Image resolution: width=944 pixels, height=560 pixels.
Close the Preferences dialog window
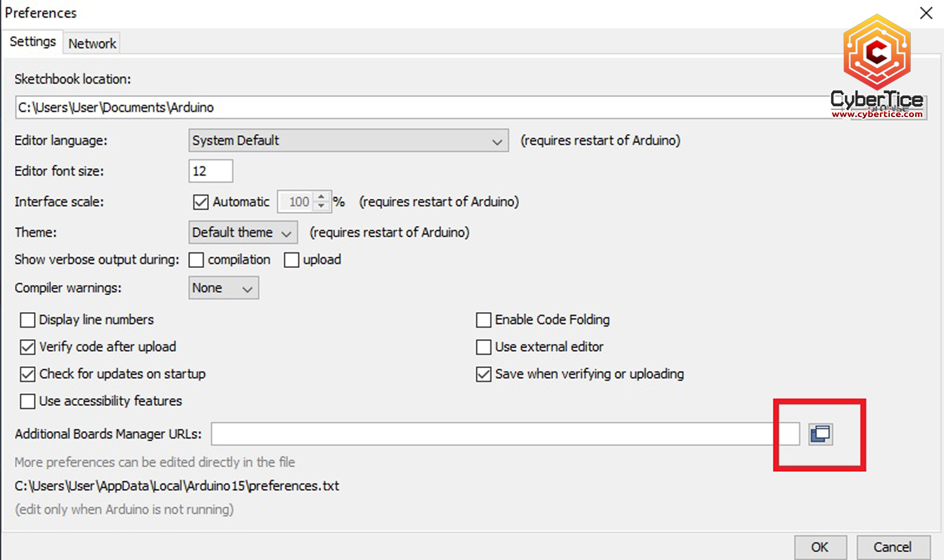pos(926,13)
